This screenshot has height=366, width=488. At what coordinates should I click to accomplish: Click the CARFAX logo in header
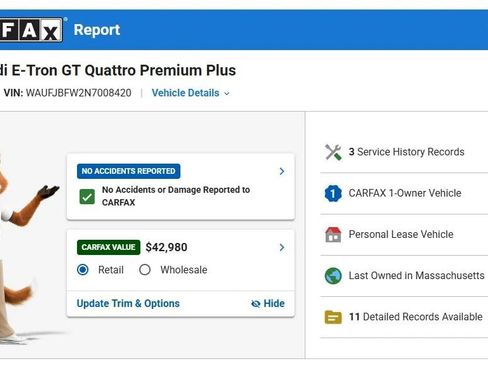pyautogui.click(x=31, y=30)
